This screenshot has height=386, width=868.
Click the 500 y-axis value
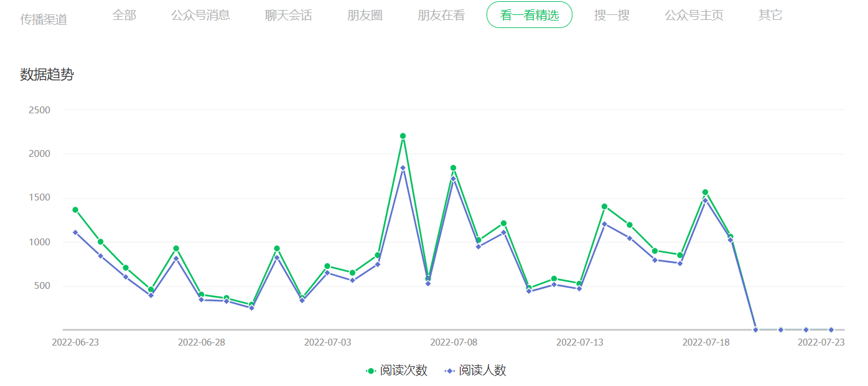click(x=42, y=286)
